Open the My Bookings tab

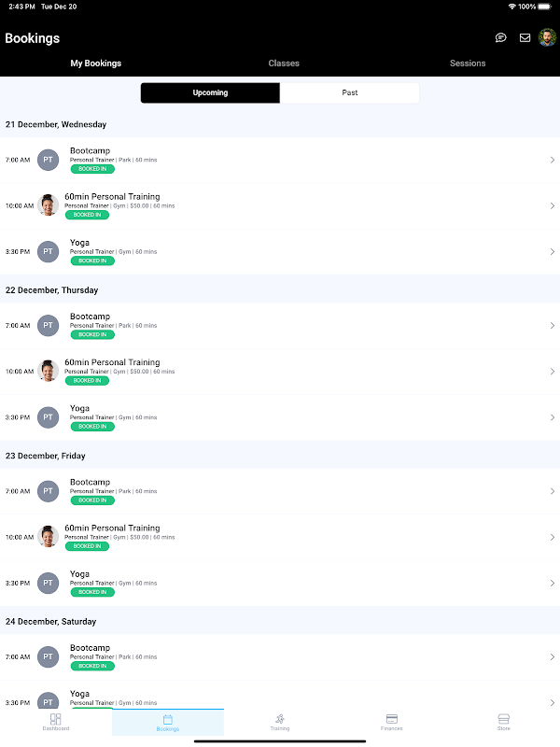point(96,63)
